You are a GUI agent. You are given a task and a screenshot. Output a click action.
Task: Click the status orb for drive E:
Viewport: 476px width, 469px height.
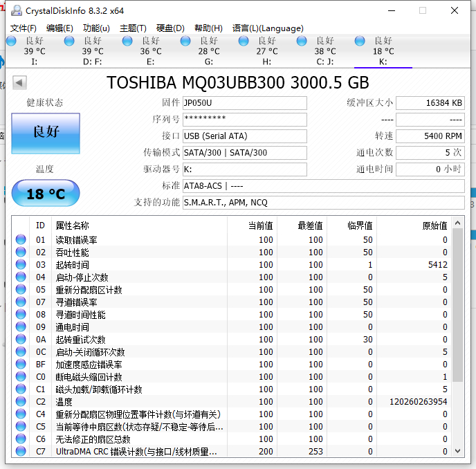click(127, 41)
